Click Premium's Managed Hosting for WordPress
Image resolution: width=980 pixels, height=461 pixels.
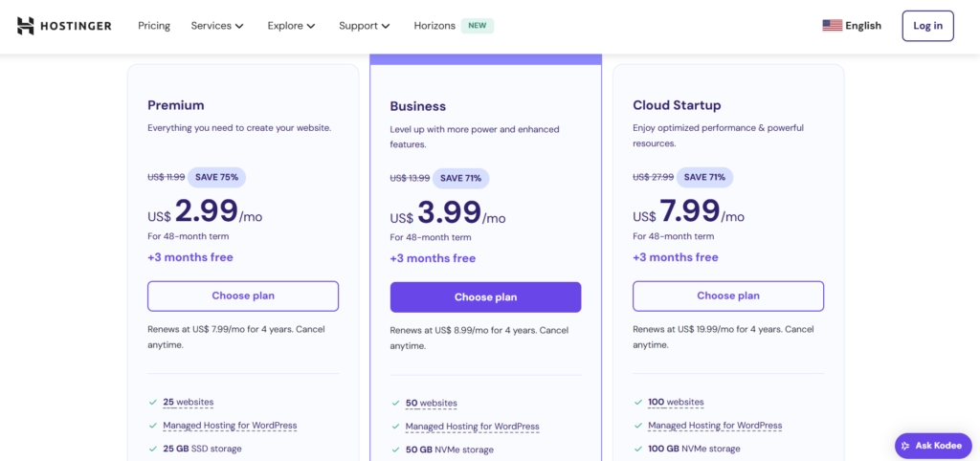pyautogui.click(x=230, y=426)
